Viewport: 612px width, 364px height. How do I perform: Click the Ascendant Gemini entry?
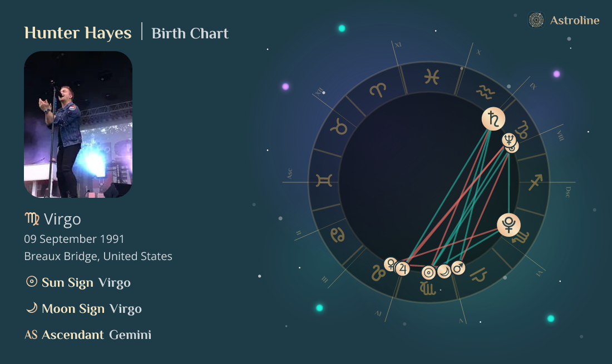coord(88,335)
